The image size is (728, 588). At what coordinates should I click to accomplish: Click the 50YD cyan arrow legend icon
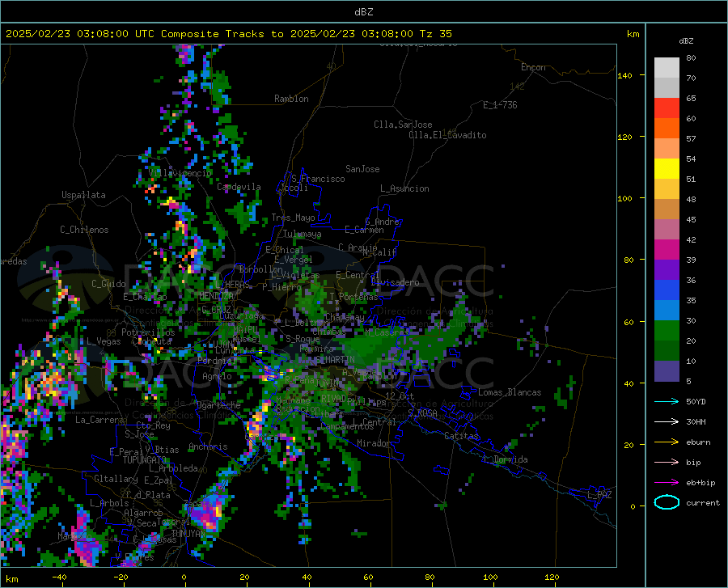(x=667, y=401)
